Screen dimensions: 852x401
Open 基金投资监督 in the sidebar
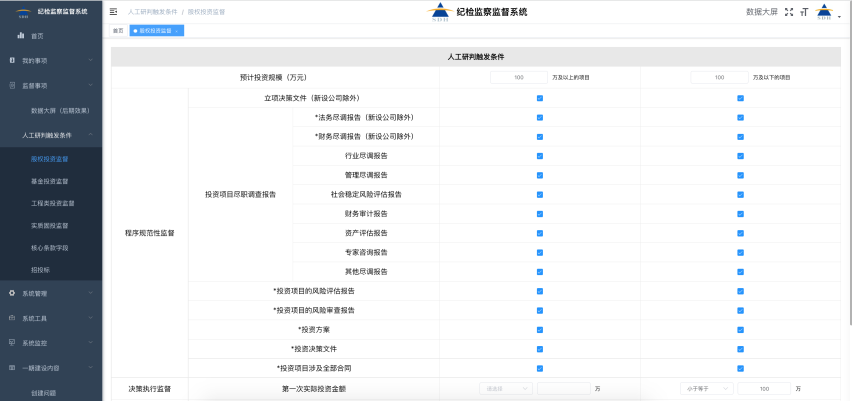[49, 181]
